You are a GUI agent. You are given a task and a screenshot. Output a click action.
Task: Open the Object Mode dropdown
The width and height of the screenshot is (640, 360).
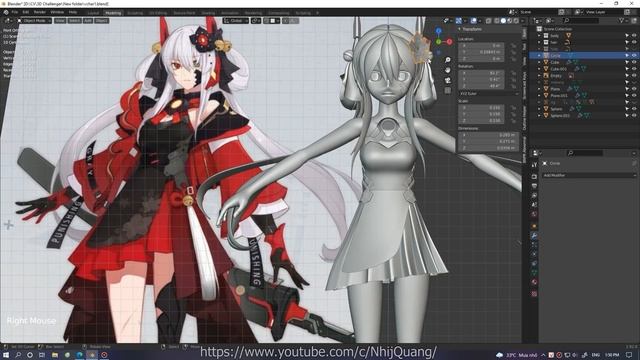(x=34, y=20)
